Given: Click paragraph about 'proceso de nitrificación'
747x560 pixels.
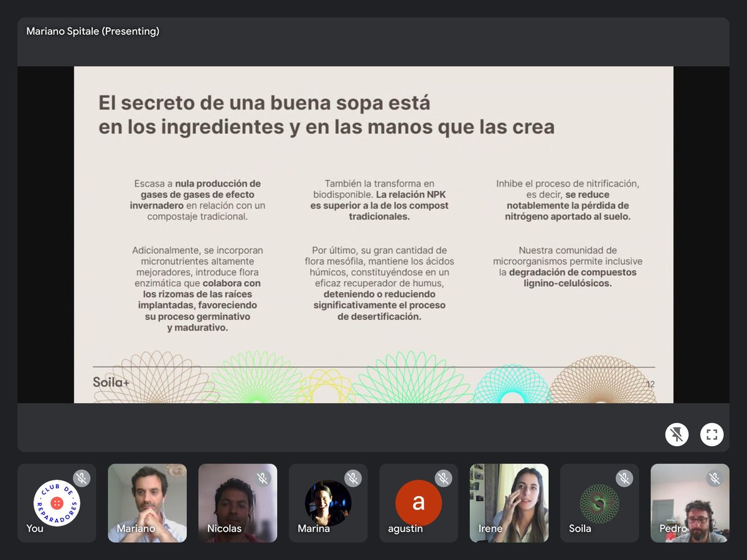Looking at the screenshot, I should (x=568, y=200).
